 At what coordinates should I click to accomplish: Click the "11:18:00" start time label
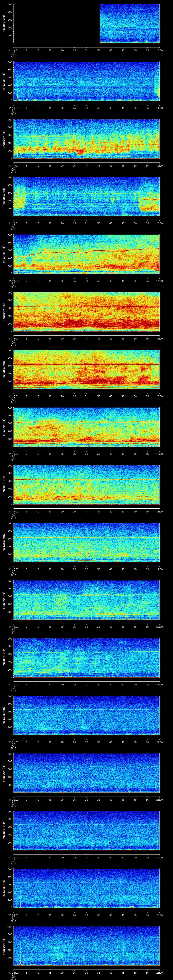[14, 569]
